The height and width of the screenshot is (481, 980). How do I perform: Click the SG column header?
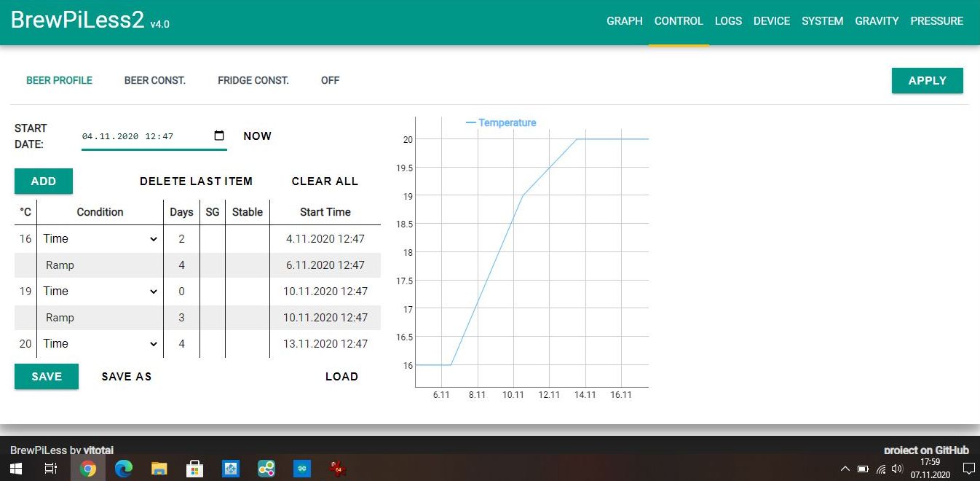pos(213,212)
